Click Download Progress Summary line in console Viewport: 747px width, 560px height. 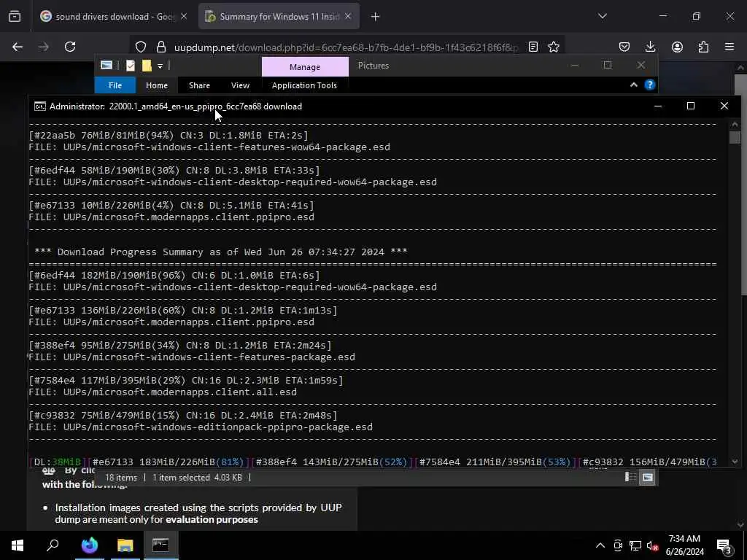tap(221, 252)
